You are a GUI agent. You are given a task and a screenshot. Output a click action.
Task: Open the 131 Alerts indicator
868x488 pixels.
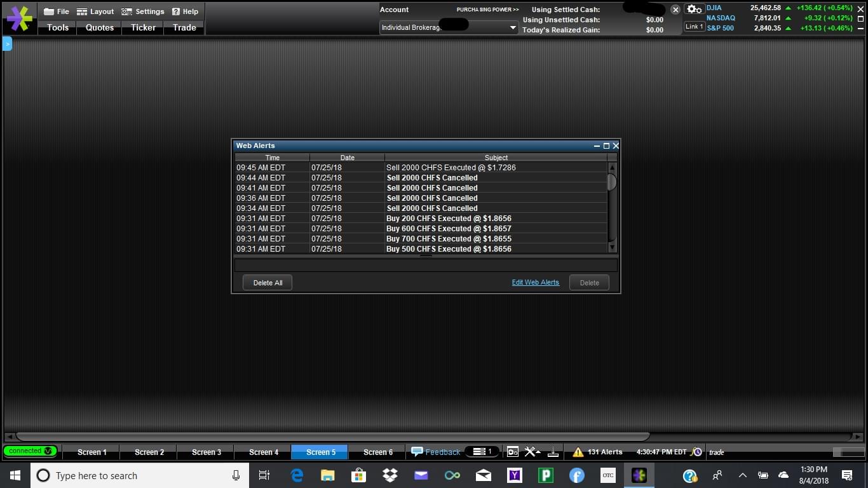597,452
